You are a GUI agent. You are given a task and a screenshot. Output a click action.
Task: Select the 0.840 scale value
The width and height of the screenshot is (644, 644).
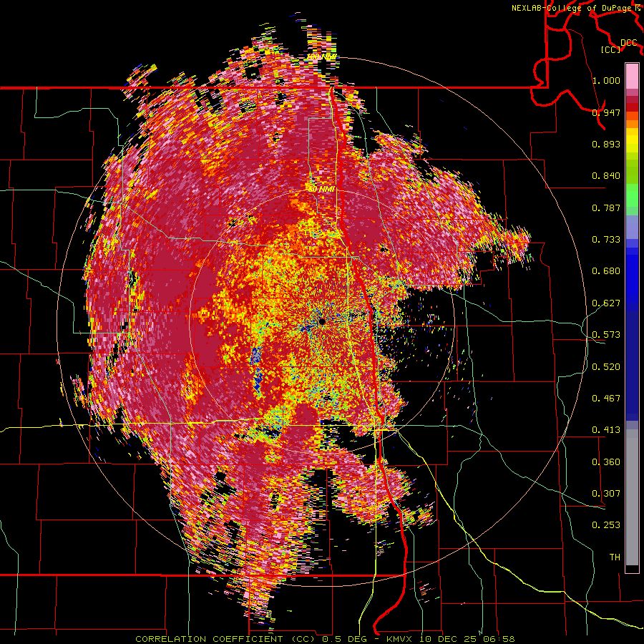coord(606,176)
